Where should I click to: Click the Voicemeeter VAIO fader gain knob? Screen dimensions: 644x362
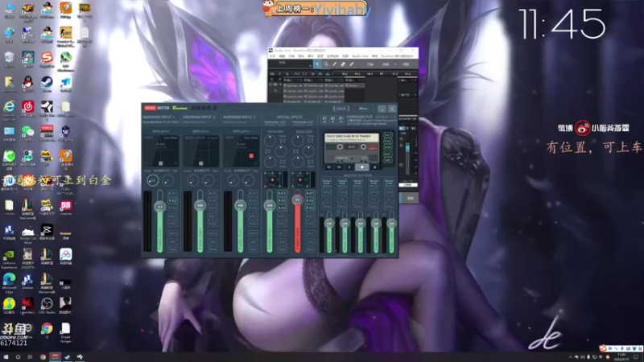point(270,205)
